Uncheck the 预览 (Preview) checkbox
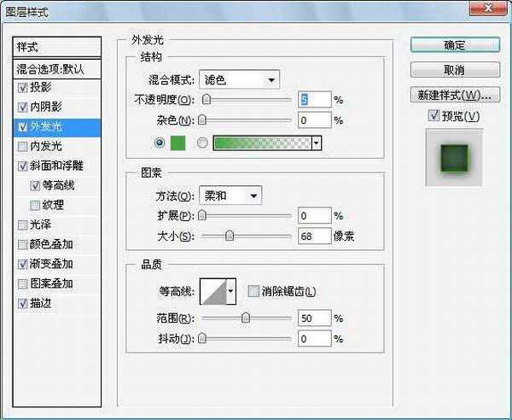Screen dimensions: 512x420 point(434,116)
